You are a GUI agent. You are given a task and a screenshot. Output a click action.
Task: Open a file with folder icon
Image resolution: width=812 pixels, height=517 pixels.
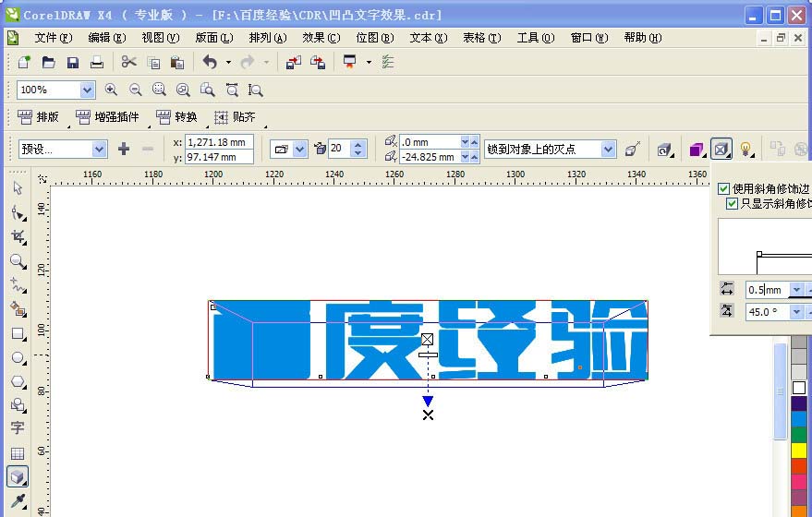point(48,62)
